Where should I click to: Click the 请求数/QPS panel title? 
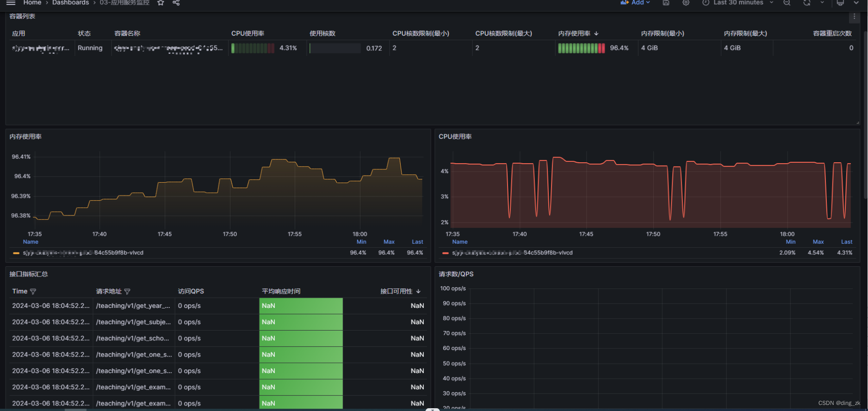(456, 274)
